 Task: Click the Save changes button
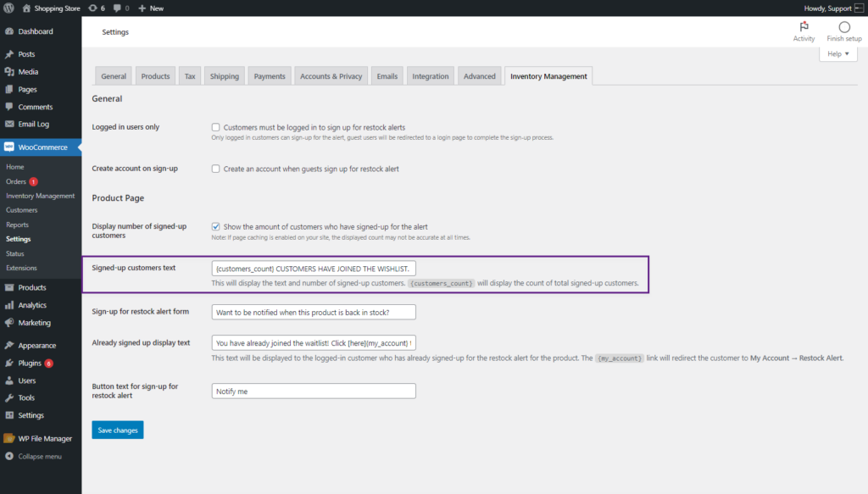point(117,430)
